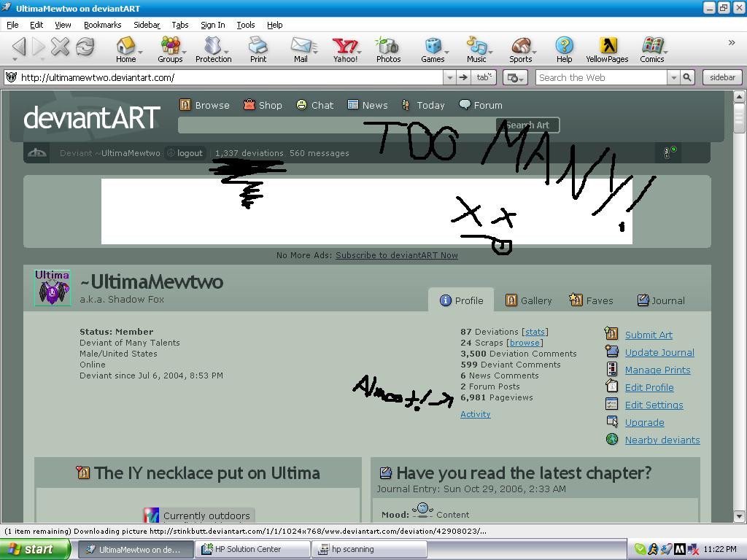Image resolution: width=747 pixels, height=560 pixels.
Task: Open deviantART Today link
Action: (424, 105)
